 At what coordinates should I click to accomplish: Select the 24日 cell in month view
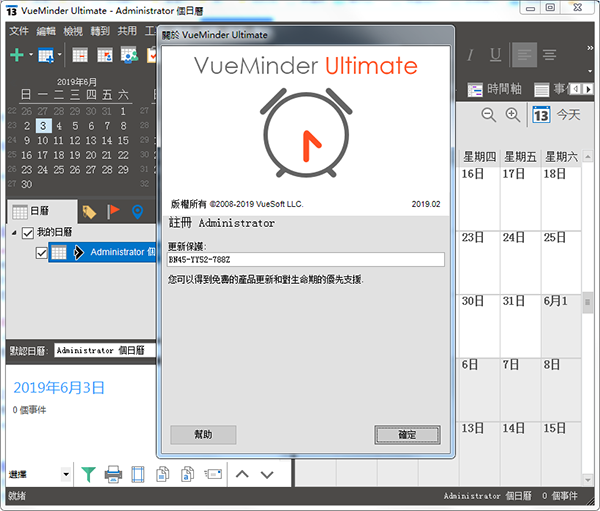tap(521, 263)
